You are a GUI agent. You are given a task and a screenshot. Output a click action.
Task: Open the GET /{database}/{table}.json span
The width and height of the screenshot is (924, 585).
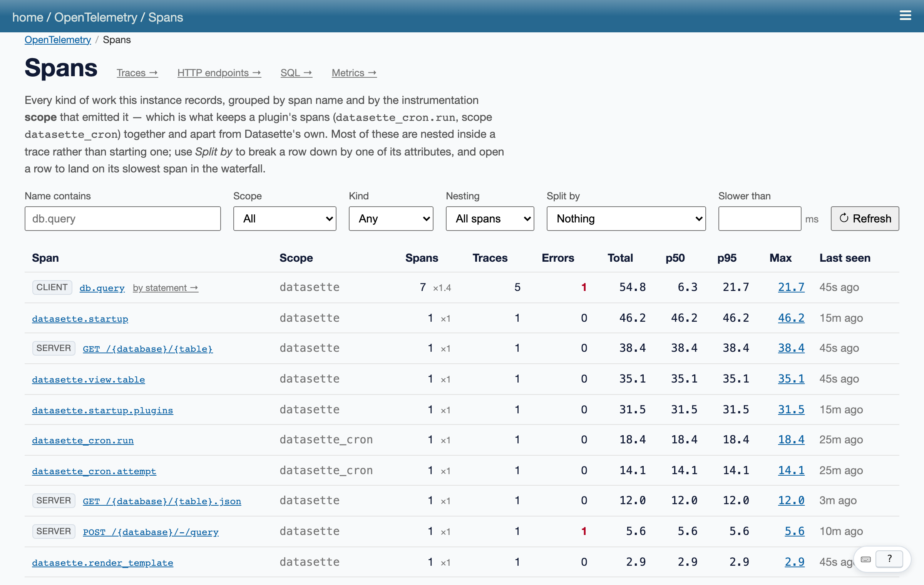tap(162, 501)
